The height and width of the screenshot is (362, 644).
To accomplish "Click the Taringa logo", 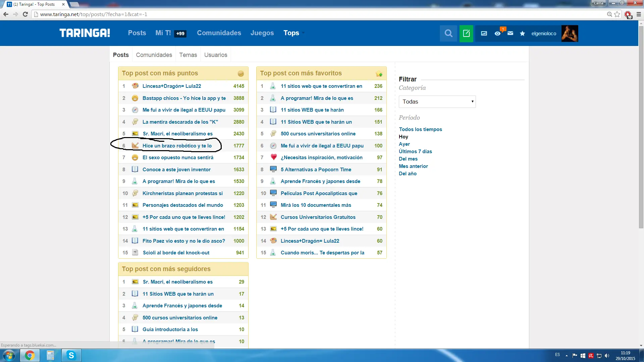I will (85, 33).
